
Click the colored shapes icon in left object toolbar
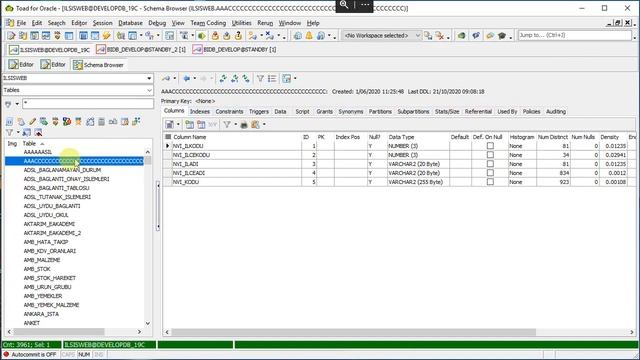click(67, 122)
